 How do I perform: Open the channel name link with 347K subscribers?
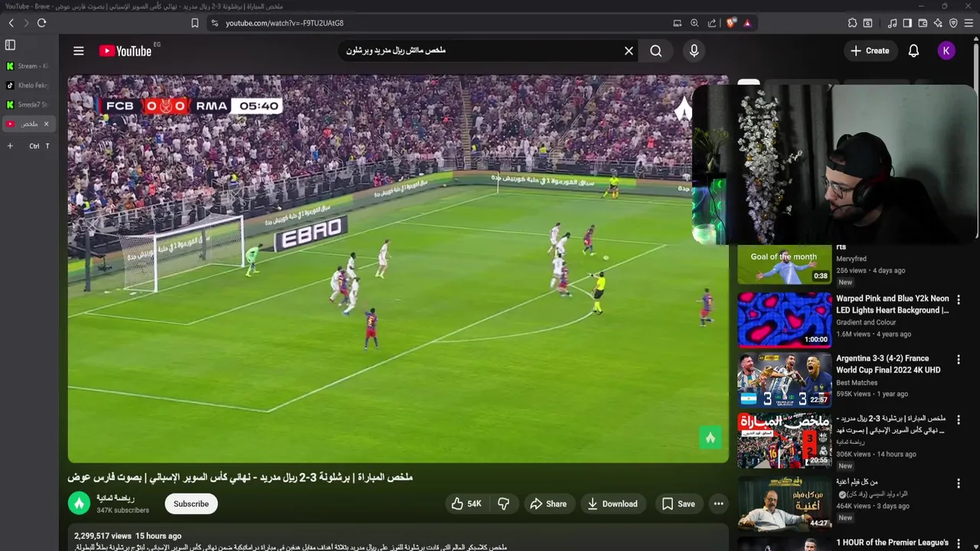(x=116, y=498)
